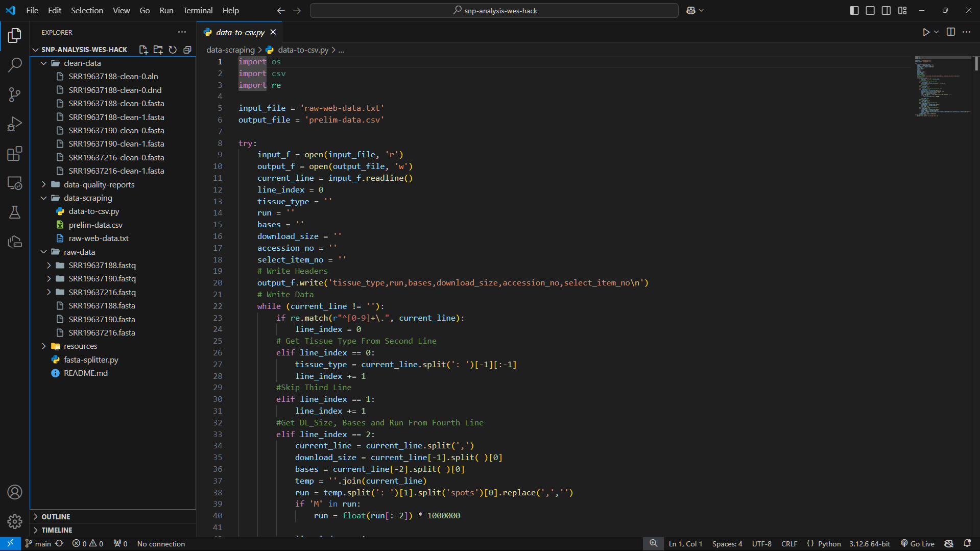Toggle the secondary side bar
The image size is (980, 551).
pyautogui.click(x=887, y=11)
